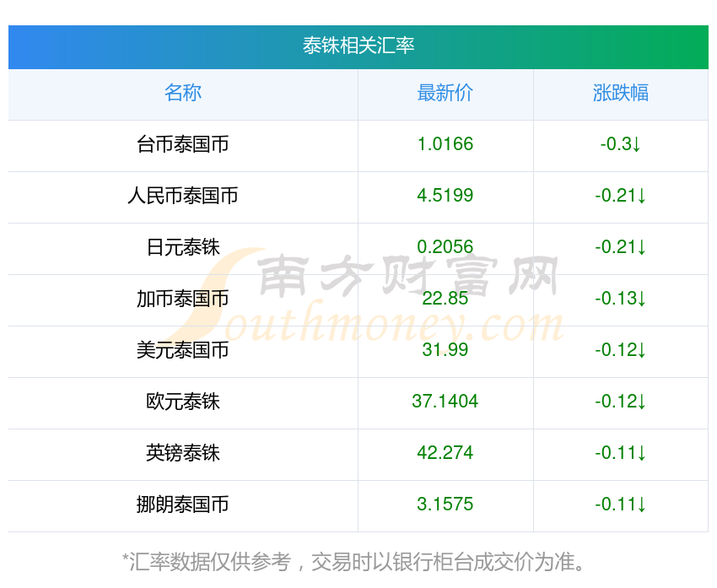
Task: Open the 英镑泰铢 currency pair
Action: [x=183, y=453]
